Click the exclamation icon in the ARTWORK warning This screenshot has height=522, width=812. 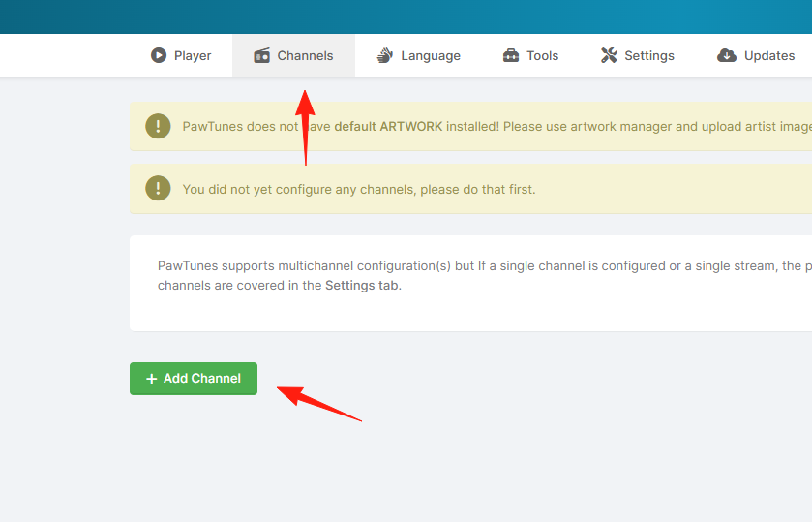coord(158,126)
